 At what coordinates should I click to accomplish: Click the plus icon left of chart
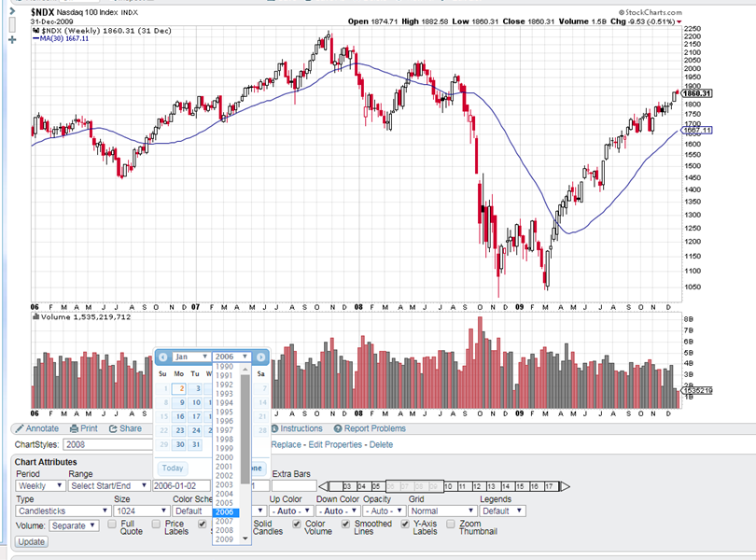12,39
